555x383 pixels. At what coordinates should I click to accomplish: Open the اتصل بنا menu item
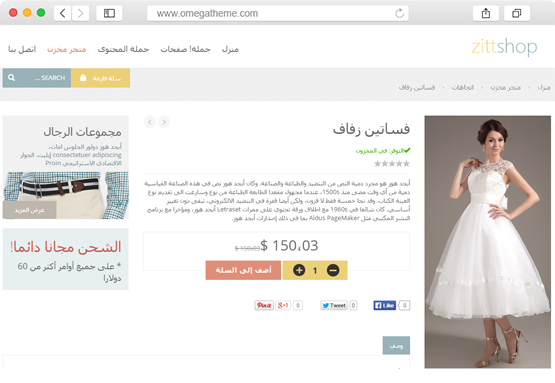(22, 49)
